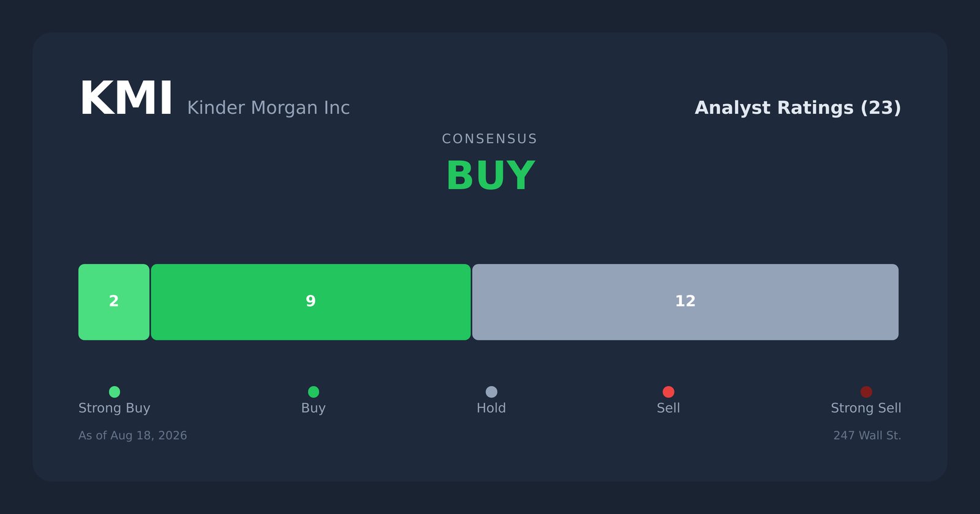980x514 pixels.
Task: Select the Strong Buy bar segment showing 2
Action: [114, 302]
